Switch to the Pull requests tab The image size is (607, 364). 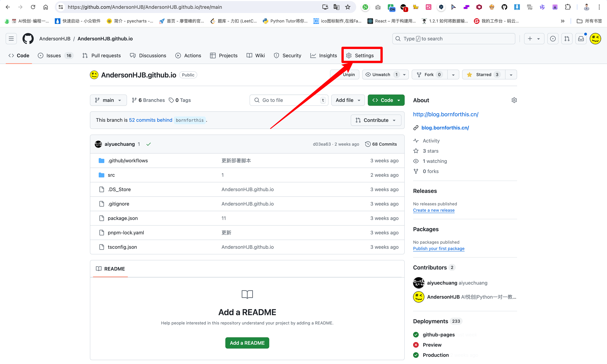(x=102, y=56)
